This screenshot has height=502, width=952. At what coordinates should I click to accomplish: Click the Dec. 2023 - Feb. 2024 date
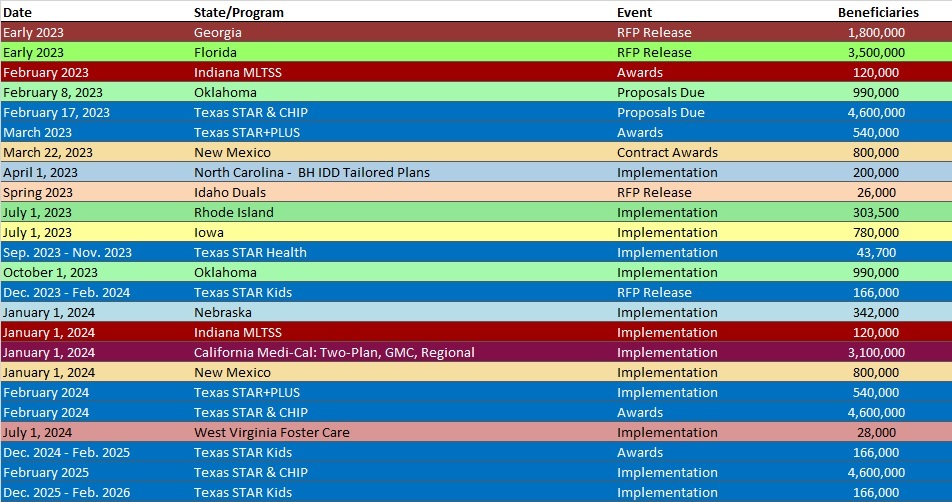pyautogui.click(x=67, y=293)
